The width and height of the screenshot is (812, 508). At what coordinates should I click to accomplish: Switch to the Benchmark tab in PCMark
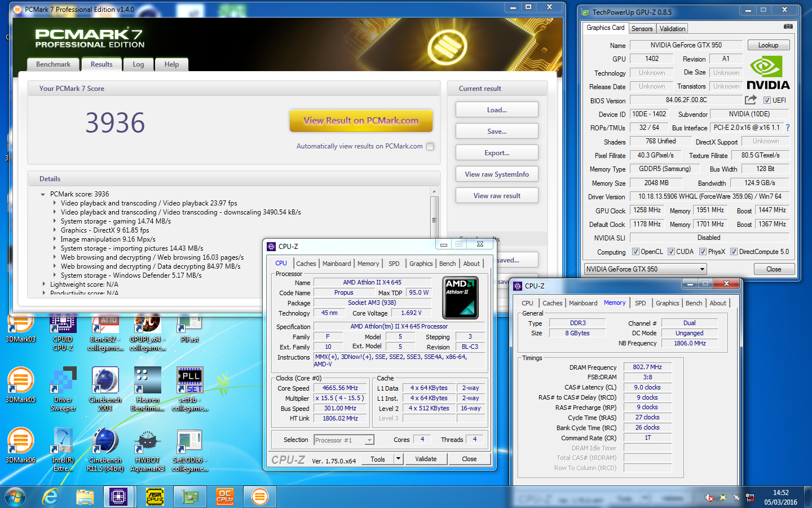(x=53, y=64)
